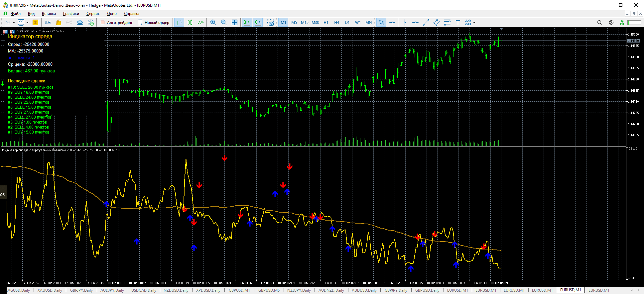
Task: Expand the shapes objects dropdown arrow
Action: point(474,23)
